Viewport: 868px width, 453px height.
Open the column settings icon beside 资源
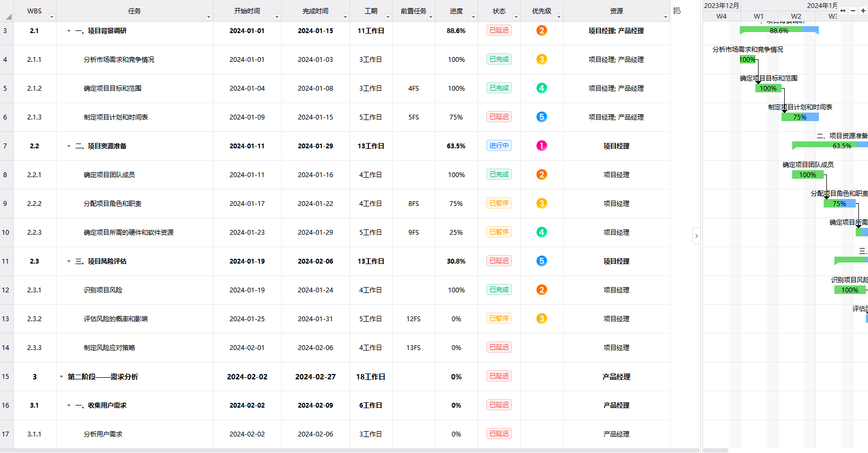[x=677, y=11]
